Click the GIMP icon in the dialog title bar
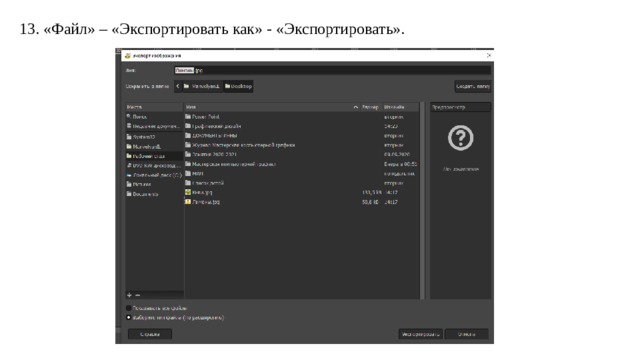The image size is (640, 360). [128, 56]
